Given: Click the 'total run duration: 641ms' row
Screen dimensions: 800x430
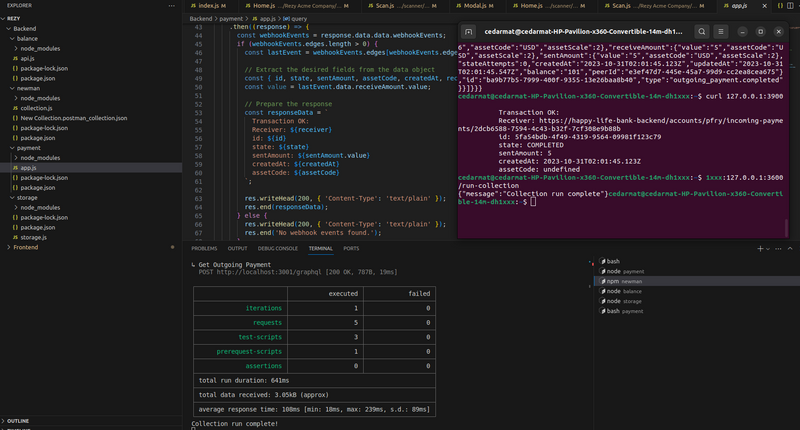Looking at the screenshot, I should tap(314, 381).
